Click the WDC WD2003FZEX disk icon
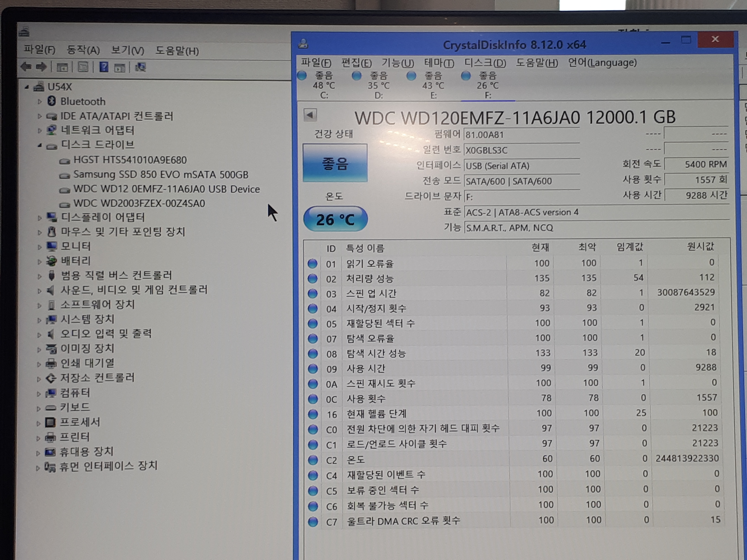The height and width of the screenshot is (560, 747). (x=65, y=205)
